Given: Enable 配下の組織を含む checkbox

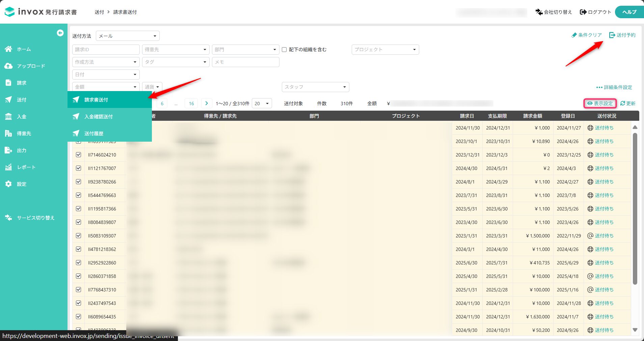Looking at the screenshot, I should tap(284, 50).
